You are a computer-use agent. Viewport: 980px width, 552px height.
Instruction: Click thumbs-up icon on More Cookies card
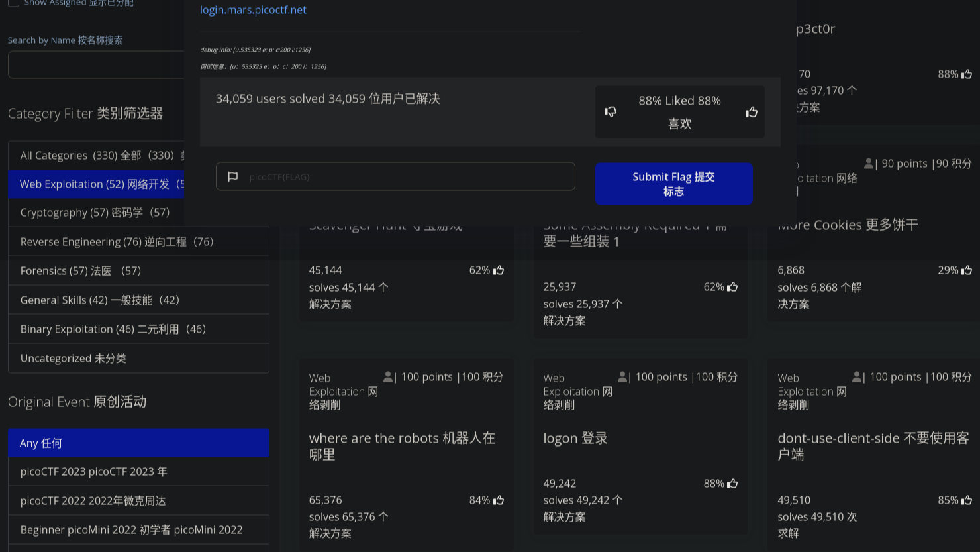click(967, 270)
